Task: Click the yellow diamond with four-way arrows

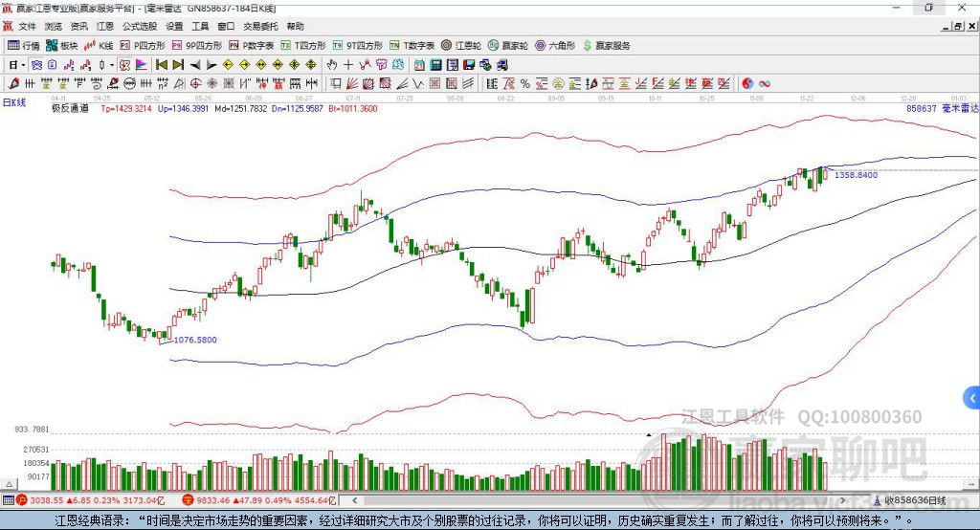Action: click(x=295, y=65)
